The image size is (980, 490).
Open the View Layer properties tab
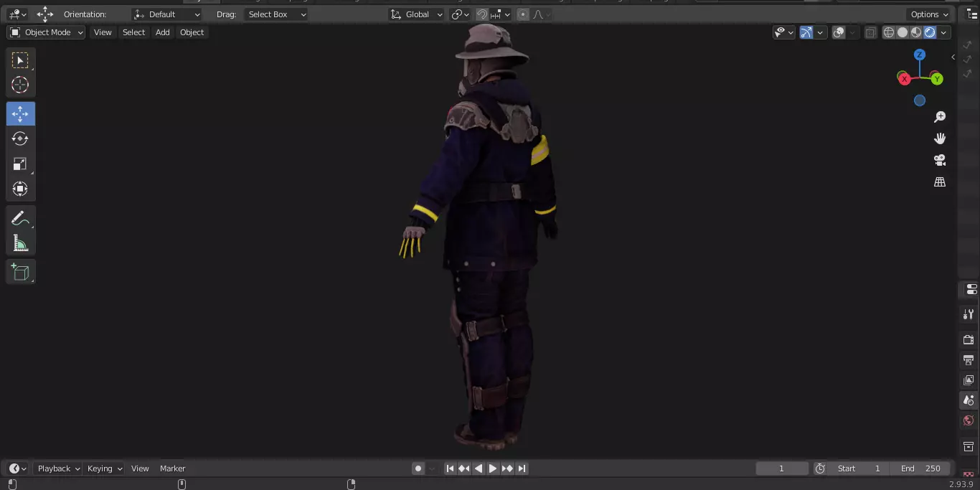click(x=969, y=380)
